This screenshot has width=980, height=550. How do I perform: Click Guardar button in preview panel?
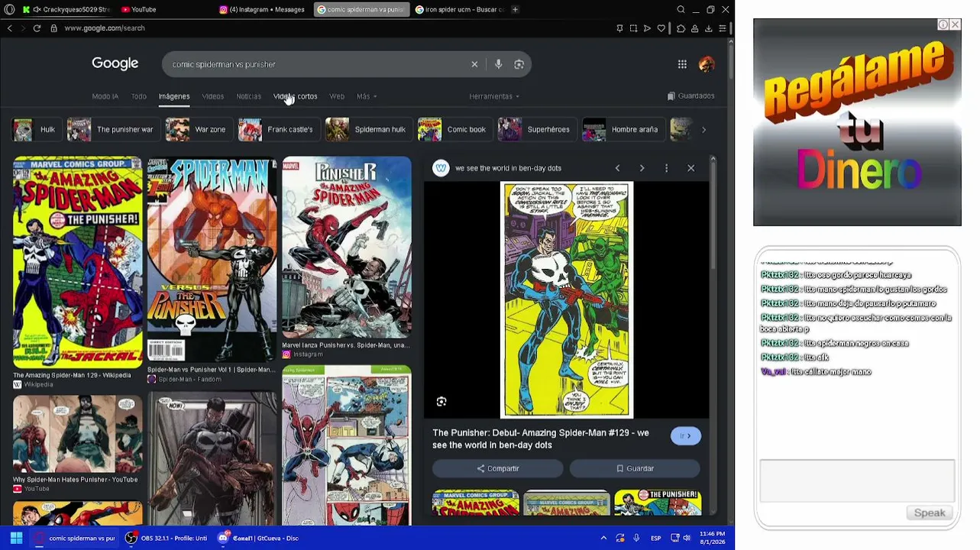635,468
